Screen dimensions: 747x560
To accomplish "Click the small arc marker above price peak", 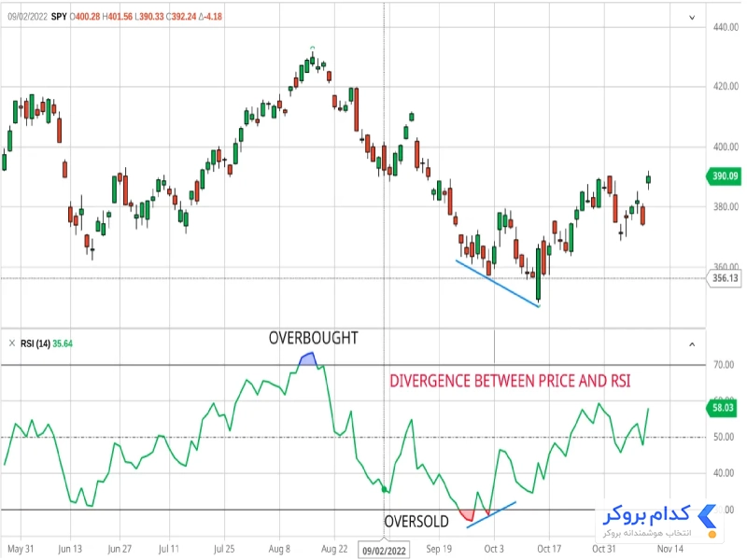I will (313, 48).
